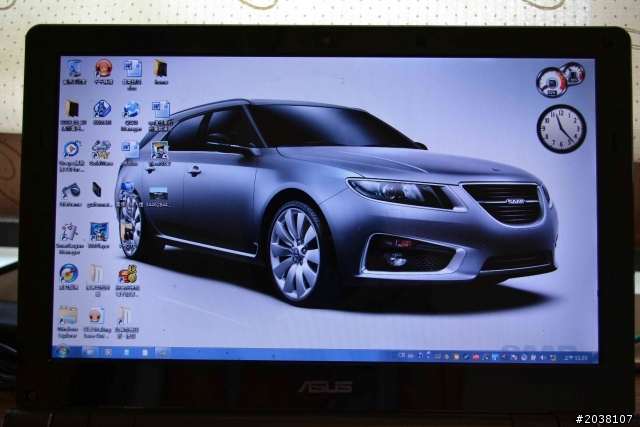Launch the SmartLogon Manager shortcut
640x427 pixels.
point(69,238)
